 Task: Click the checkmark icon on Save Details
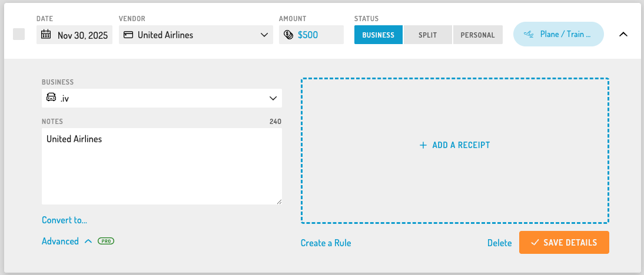(x=535, y=243)
